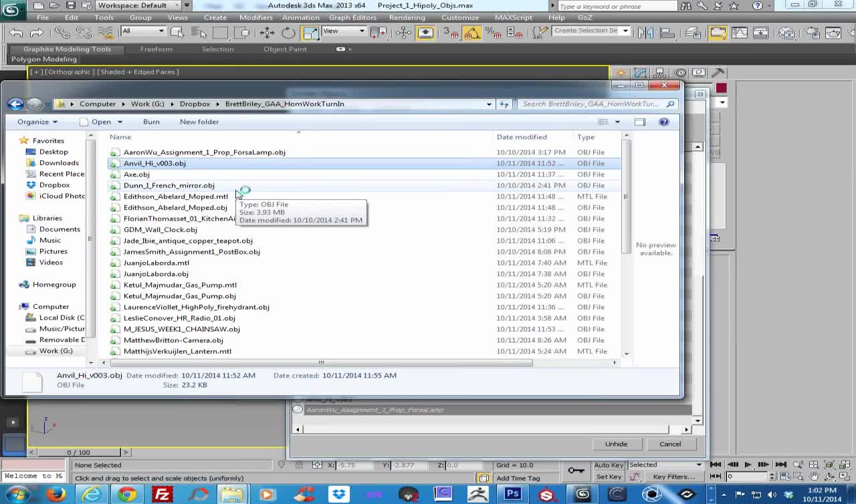The height and width of the screenshot is (504, 856).
Task: Activate the Select Object tool
Action: pos(177,32)
